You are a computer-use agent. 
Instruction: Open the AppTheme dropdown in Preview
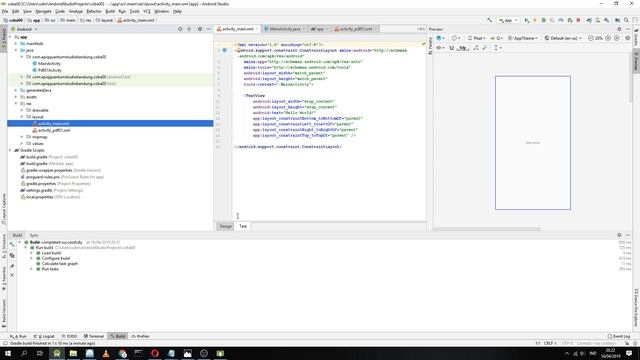[x=524, y=38]
